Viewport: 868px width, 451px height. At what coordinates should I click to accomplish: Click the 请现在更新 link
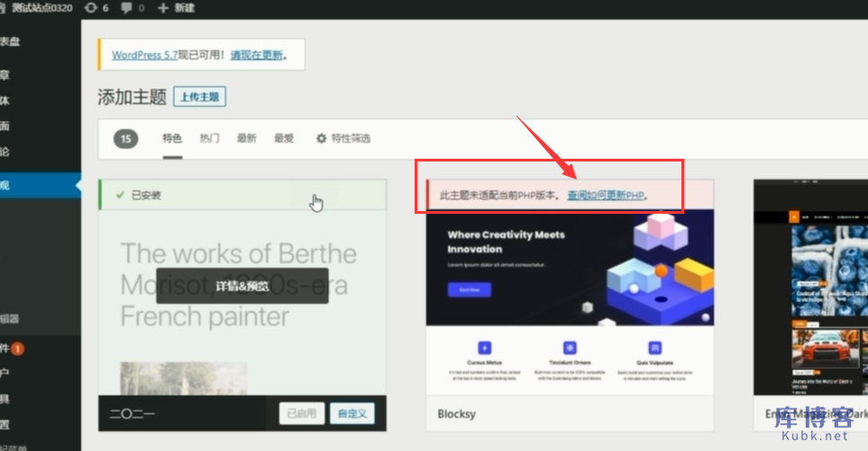(x=257, y=55)
